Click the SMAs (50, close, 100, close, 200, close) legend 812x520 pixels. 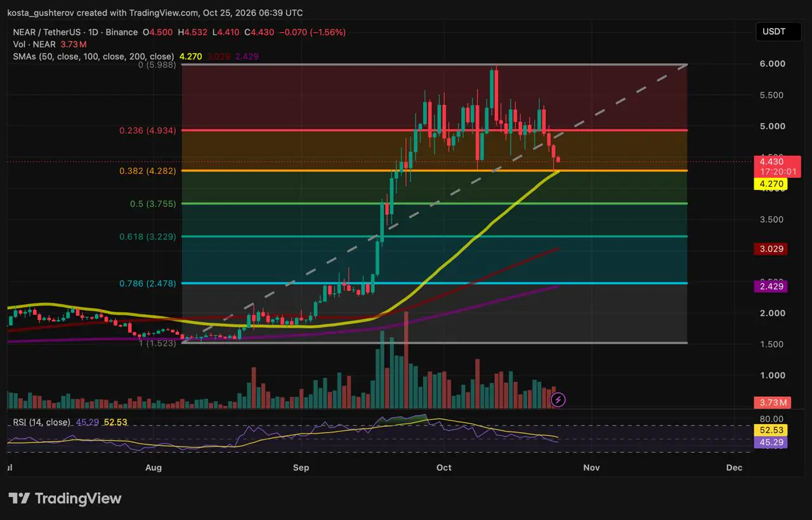pyautogui.click(x=94, y=57)
